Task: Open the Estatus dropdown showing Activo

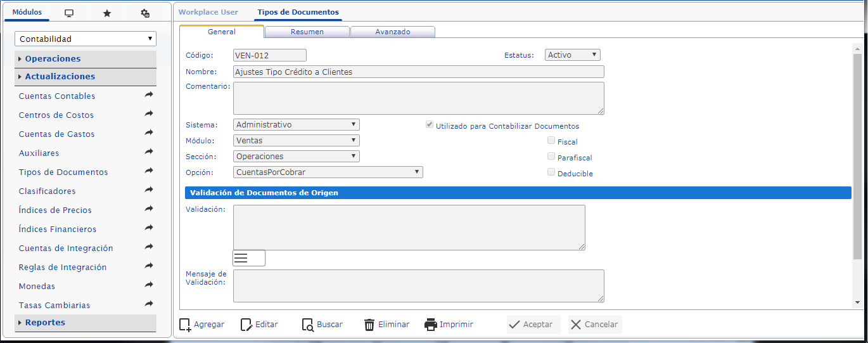Action: tap(573, 55)
